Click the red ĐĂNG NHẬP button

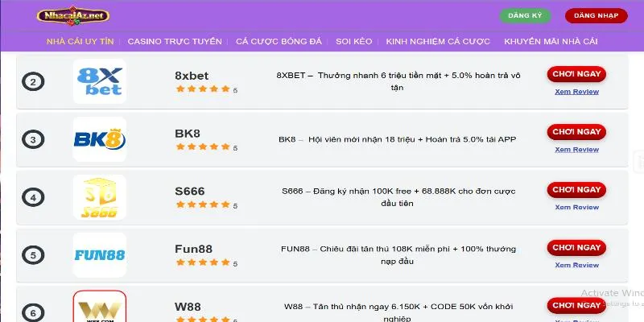click(596, 15)
